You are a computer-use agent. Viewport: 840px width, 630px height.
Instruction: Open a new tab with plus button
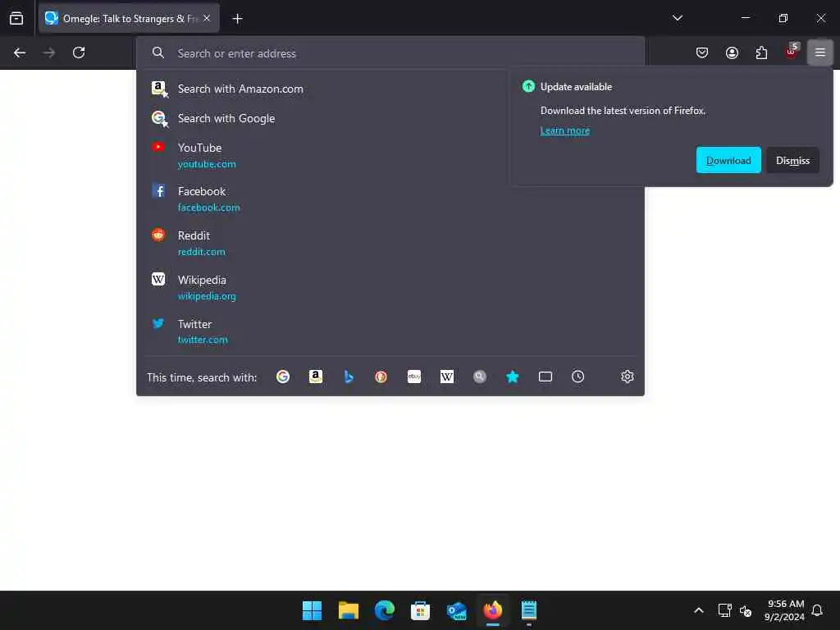click(237, 19)
